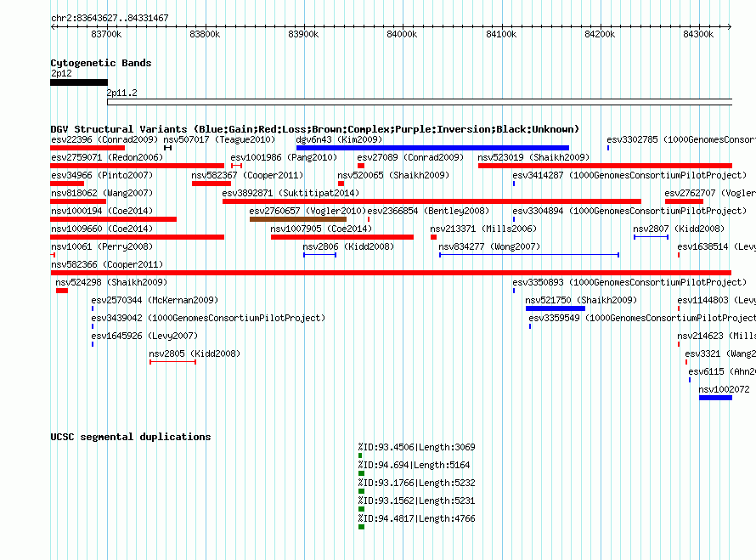Click the UCSC segmental duplications track title
This screenshot has height=560, width=756.
(x=131, y=437)
